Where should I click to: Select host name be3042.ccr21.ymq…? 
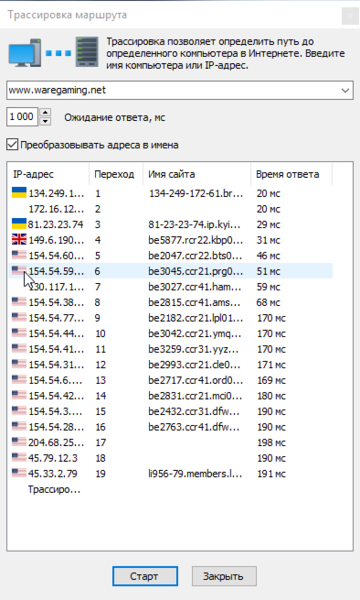pyautogui.click(x=195, y=334)
